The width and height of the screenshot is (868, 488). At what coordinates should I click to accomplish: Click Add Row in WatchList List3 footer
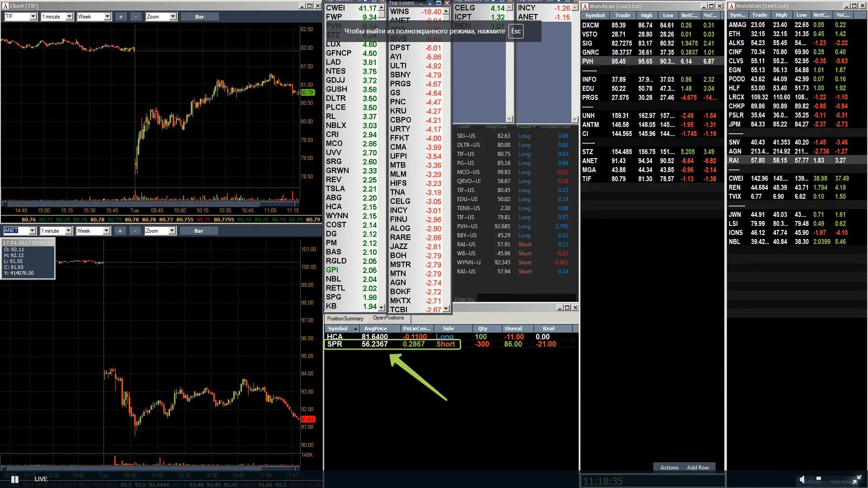pyautogui.click(x=698, y=468)
